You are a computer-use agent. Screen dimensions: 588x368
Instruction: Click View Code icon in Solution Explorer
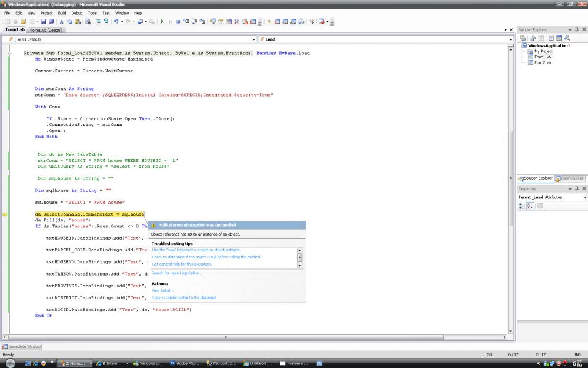click(551, 38)
